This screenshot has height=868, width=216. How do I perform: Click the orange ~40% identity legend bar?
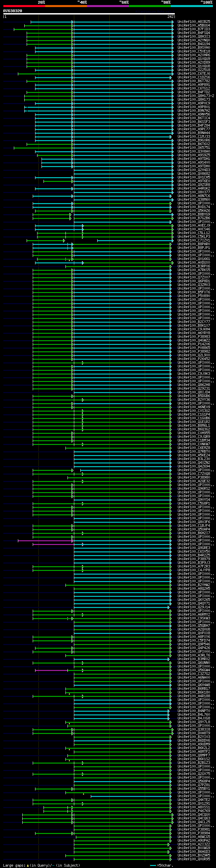tap(66, 6)
